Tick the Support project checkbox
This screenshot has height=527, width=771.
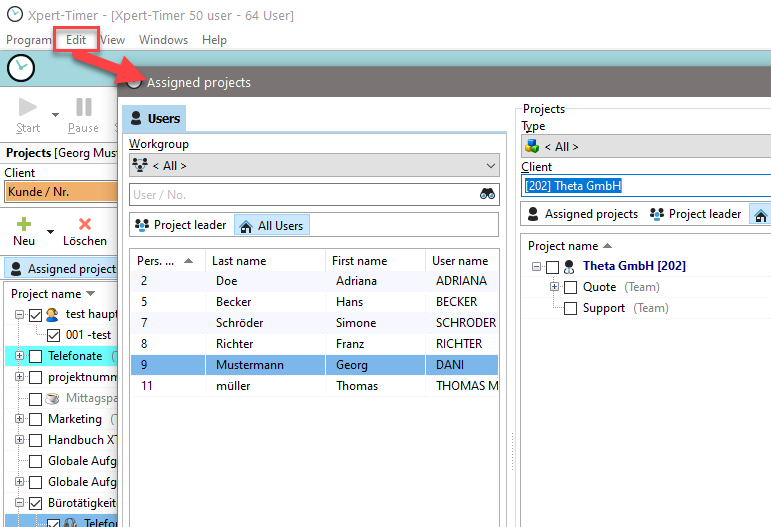(570, 309)
